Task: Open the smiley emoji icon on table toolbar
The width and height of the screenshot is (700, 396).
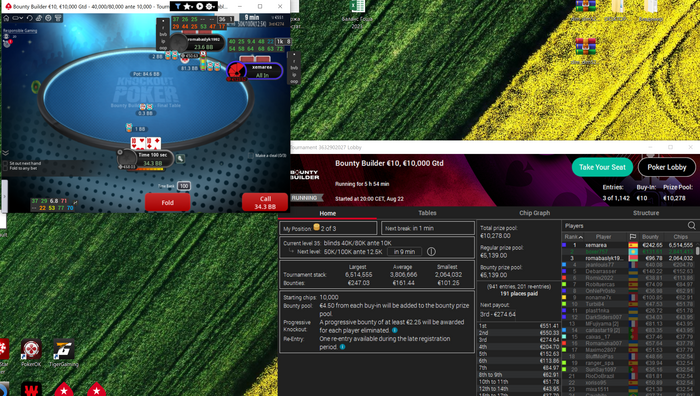Action: (48, 18)
